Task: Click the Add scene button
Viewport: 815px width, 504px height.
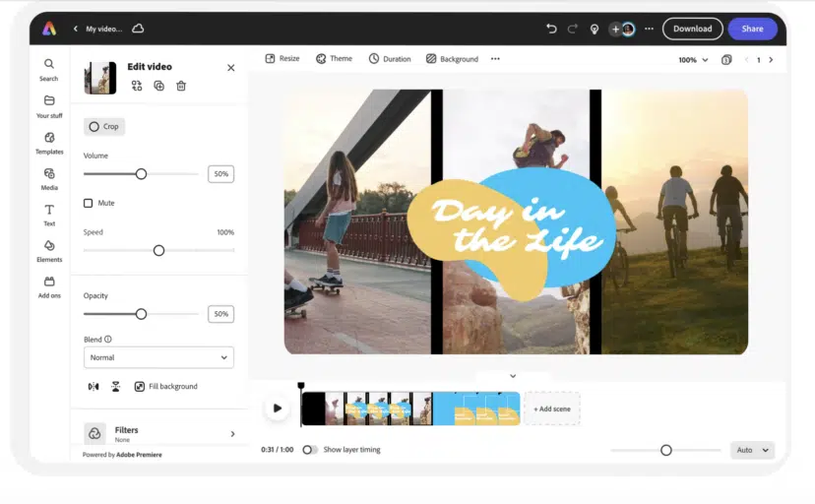Action: tap(551, 409)
